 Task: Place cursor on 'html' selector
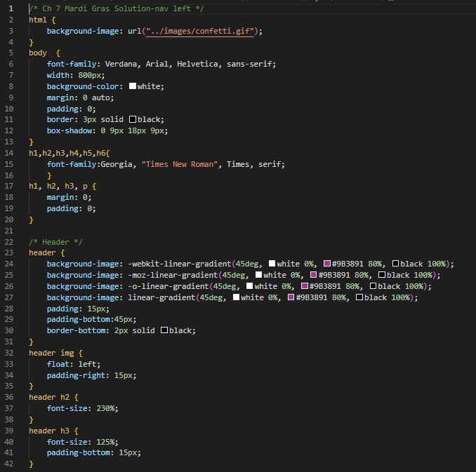click(38, 20)
